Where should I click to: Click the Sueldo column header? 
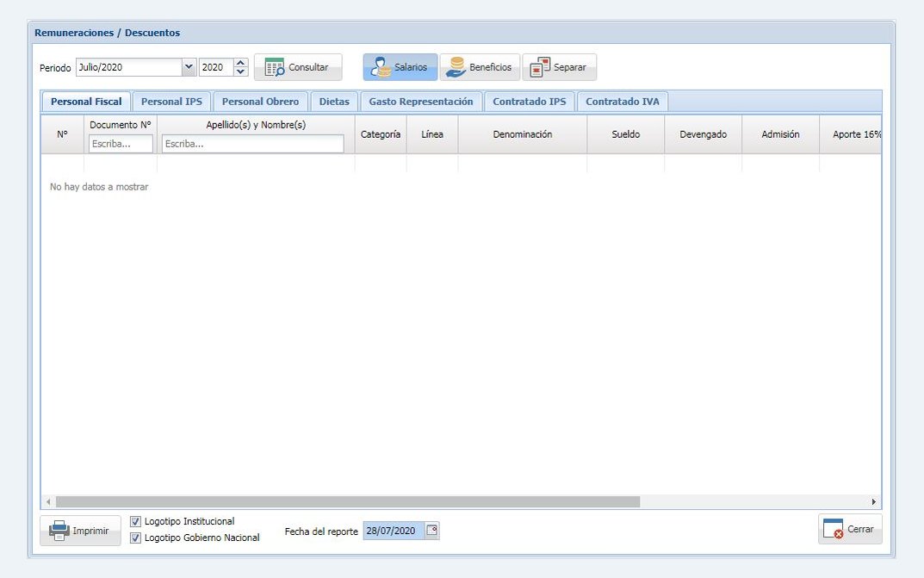626,134
